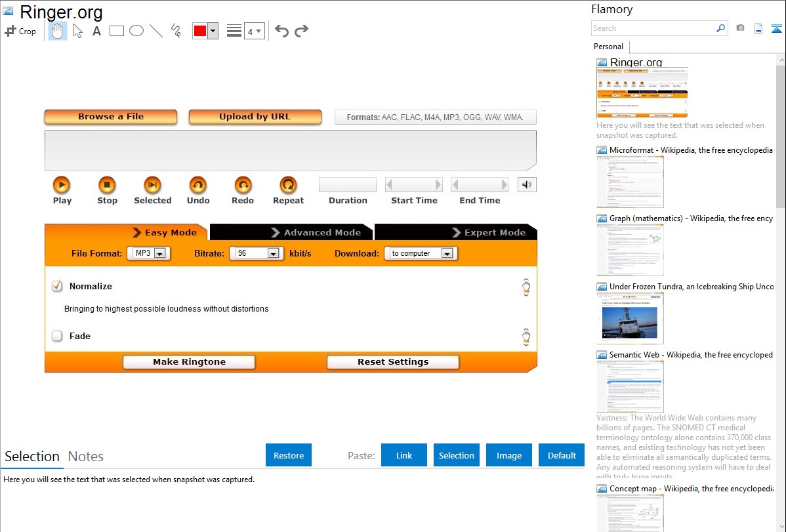Redo the last annotation
Image resolution: width=786 pixels, height=532 pixels.
tap(301, 31)
